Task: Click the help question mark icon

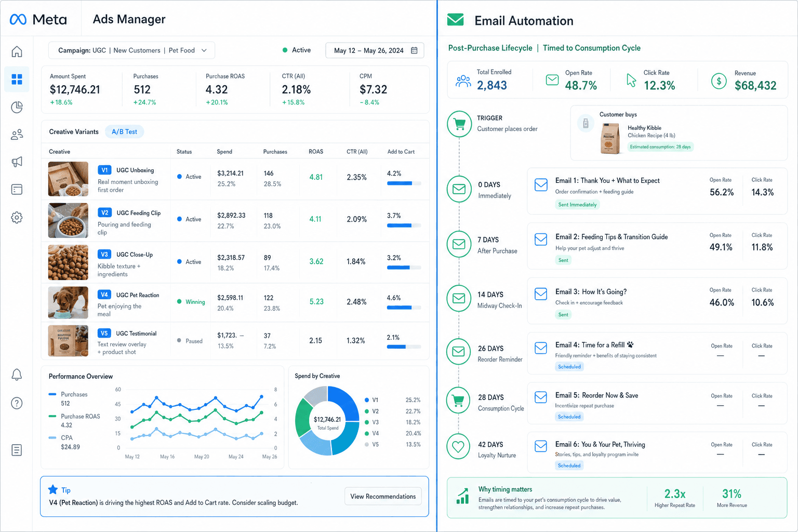Action: point(17,403)
